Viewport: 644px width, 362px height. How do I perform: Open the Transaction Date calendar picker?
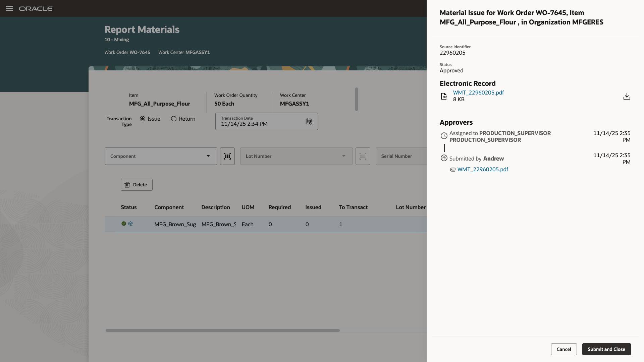point(309,121)
